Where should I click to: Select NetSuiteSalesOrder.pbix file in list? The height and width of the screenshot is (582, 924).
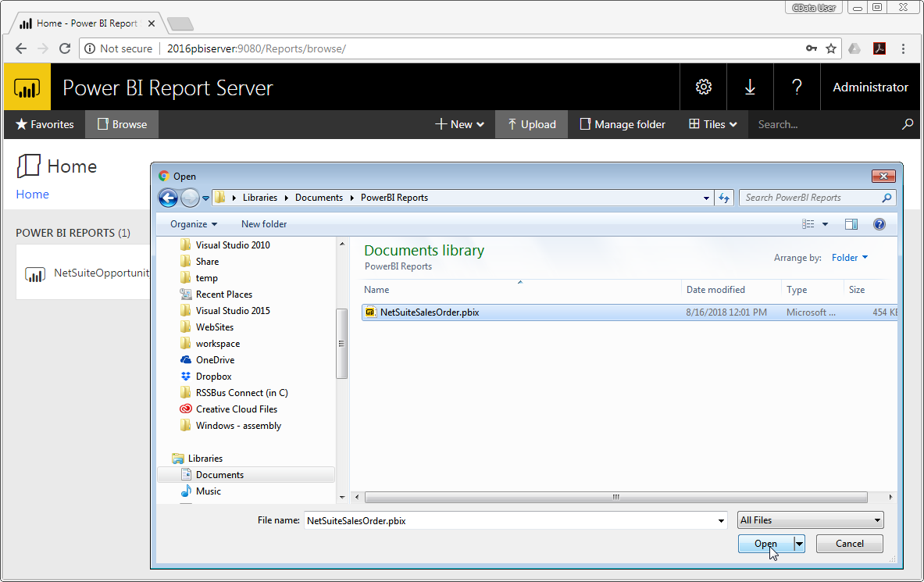pyautogui.click(x=429, y=312)
